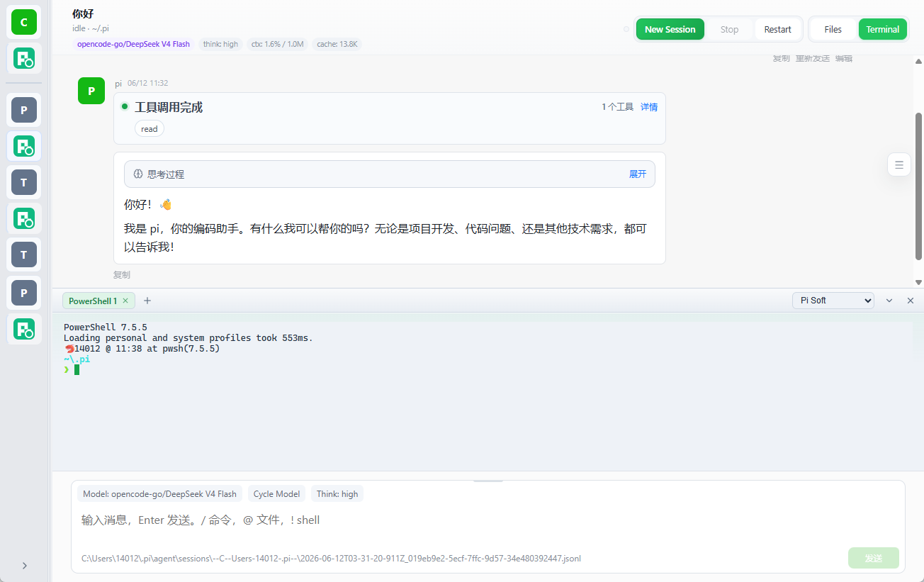Collapse the terminal panel with the down chevron
924x582 pixels.
pyautogui.click(x=889, y=301)
